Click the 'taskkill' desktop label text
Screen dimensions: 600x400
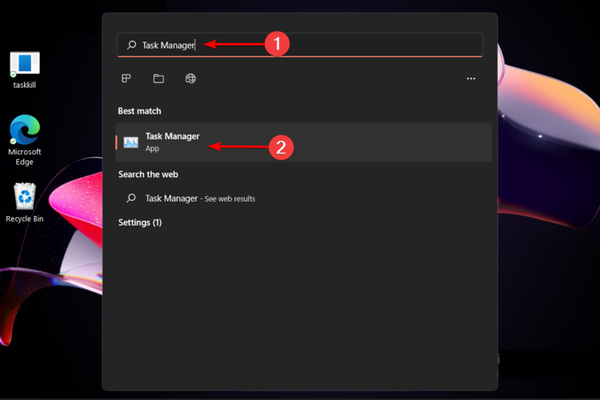pos(24,88)
